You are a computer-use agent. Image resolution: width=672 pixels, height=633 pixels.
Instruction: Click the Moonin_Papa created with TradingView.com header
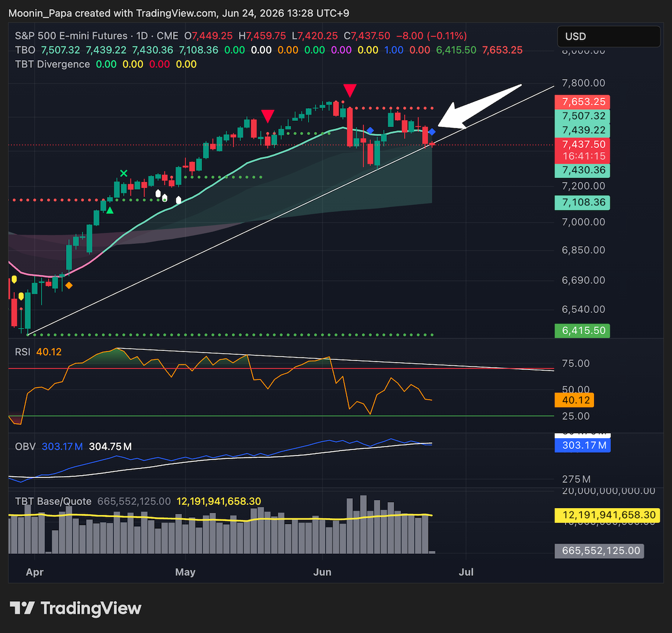point(179,12)
